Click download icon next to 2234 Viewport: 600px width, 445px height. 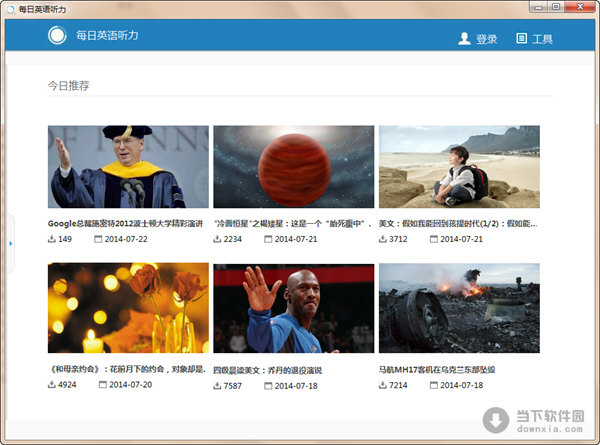pyautogui.click(x=217, y=239)
